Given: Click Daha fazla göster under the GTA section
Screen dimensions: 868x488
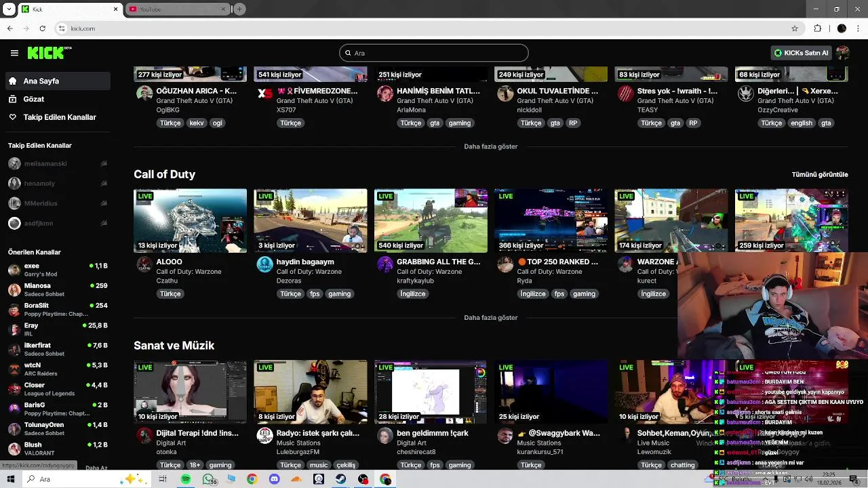Looking at the screenshot, I should (x=490, y=146).
